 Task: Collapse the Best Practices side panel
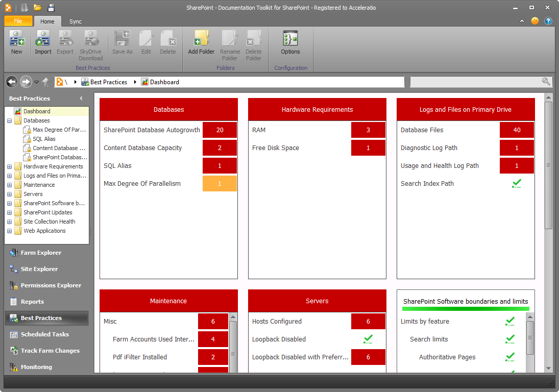point(81,99)
